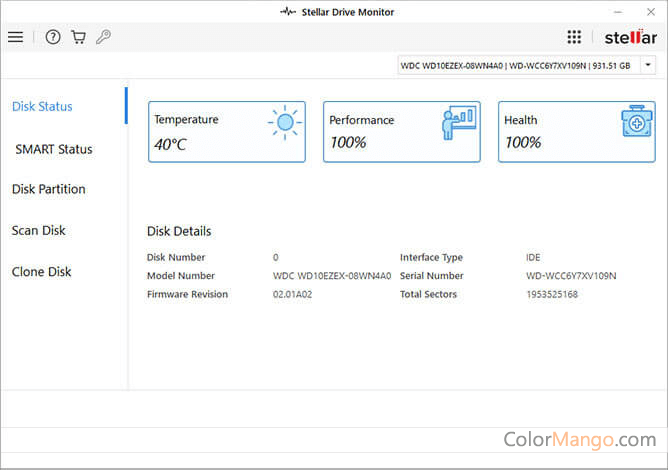Open the hamburger menu

pyautogui.click(x=15, y=37)
